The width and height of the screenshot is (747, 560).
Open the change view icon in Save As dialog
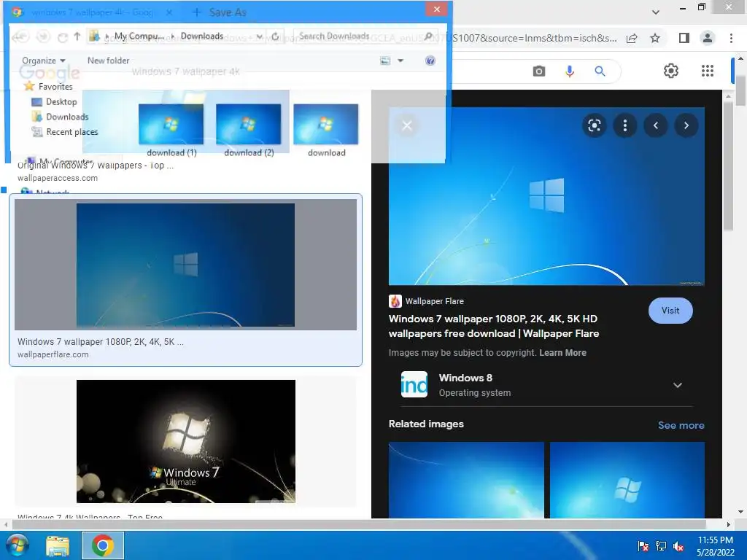coord(385,61)
